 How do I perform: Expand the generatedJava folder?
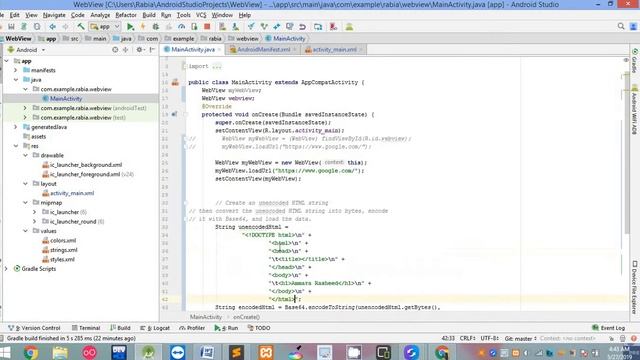click(16, 127)
